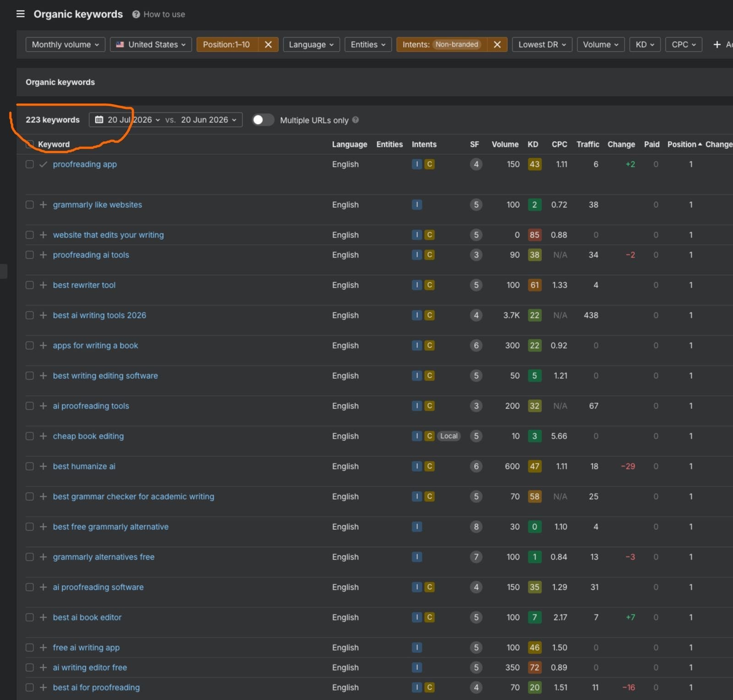Screen dimensions: 733x700
Task: Open the Entities filter dropdown
Action: [368, 44]
